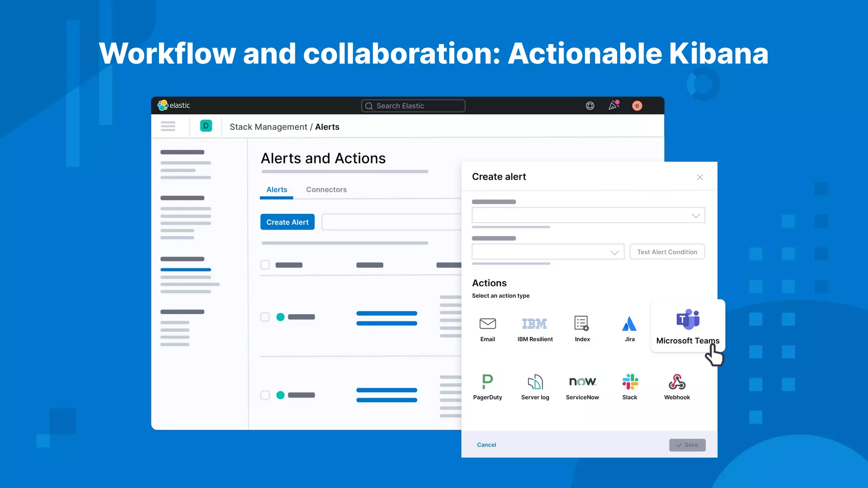Select the Index action type
Image resolution: width=868 pixels, height=488 pixels.
582,330
